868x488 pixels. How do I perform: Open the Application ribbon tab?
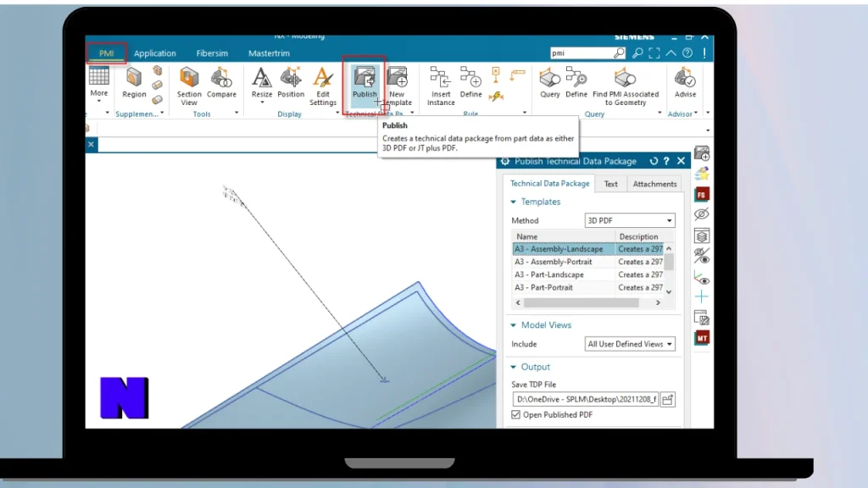click(155, 53)
